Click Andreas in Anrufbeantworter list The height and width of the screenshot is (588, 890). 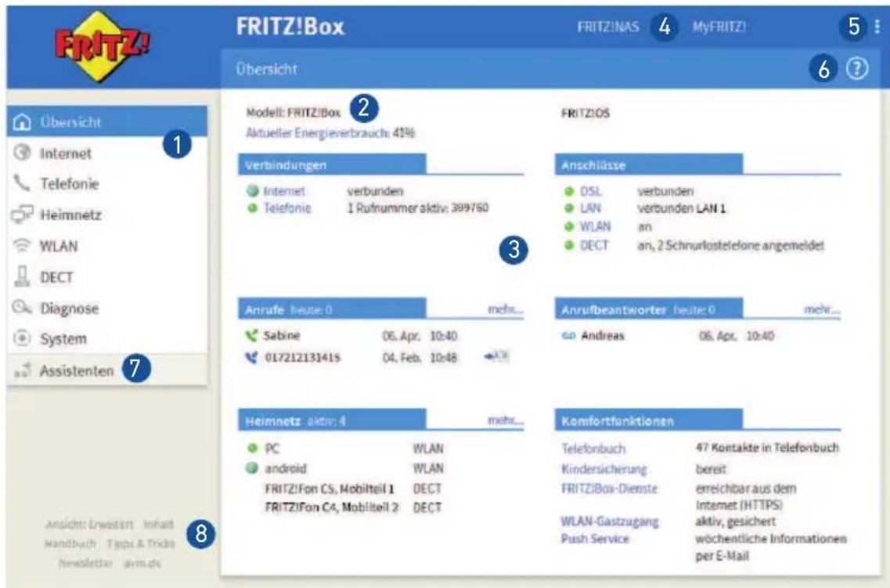[602, 335]
